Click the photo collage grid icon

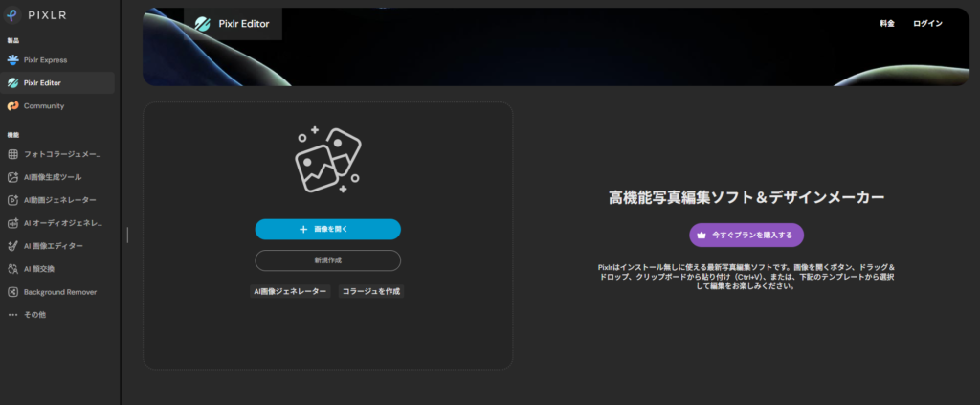(12, 154)
